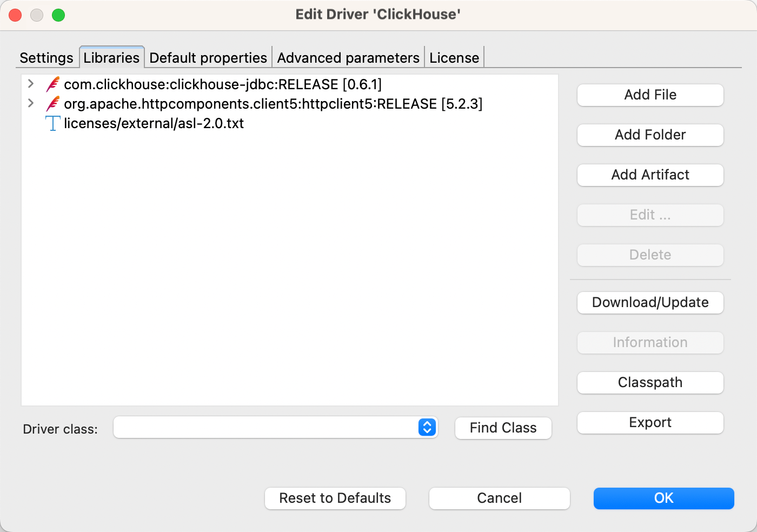
Task: Expand the org.apache.httpcomponents httpclient5 node
Action: coord(31,103)
